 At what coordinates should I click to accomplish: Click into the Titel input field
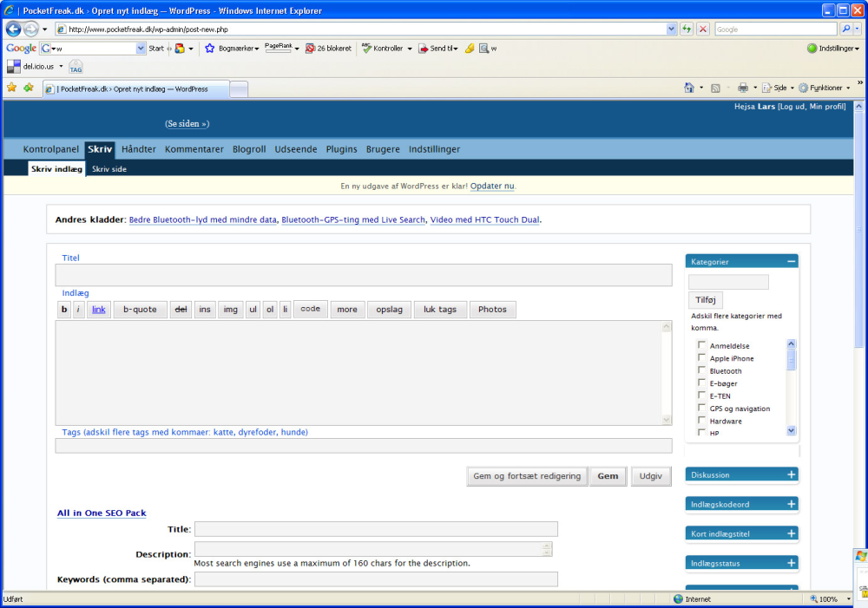click(364, 275)
